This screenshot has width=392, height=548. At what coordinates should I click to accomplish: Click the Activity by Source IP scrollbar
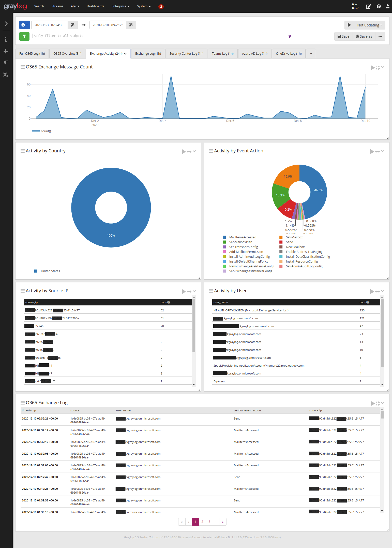click(x=194, y=325)
